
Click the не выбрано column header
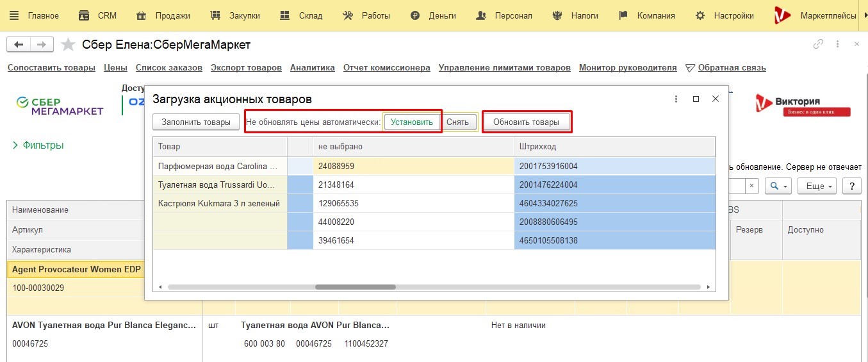(x=413, y=147)
